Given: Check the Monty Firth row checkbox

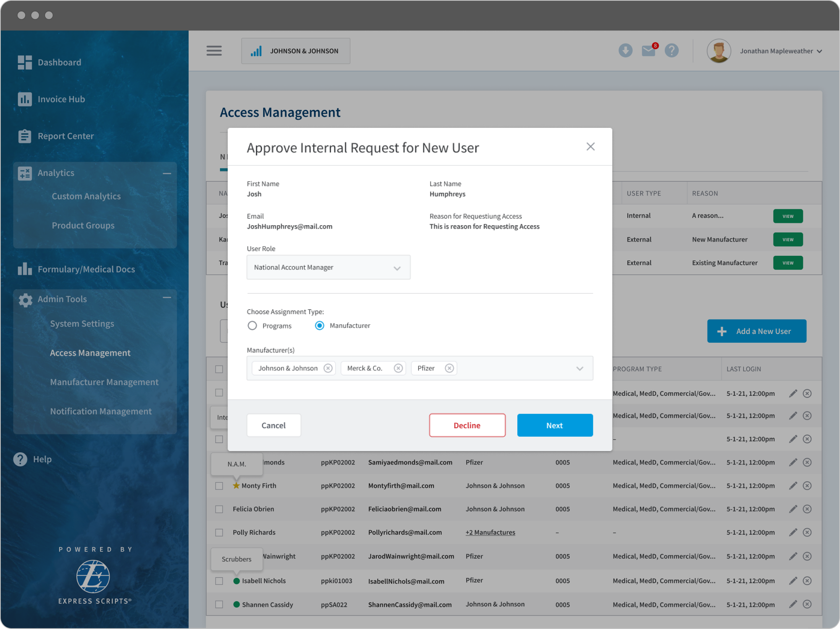Looking at the screenshot, I should coord(219,486).
